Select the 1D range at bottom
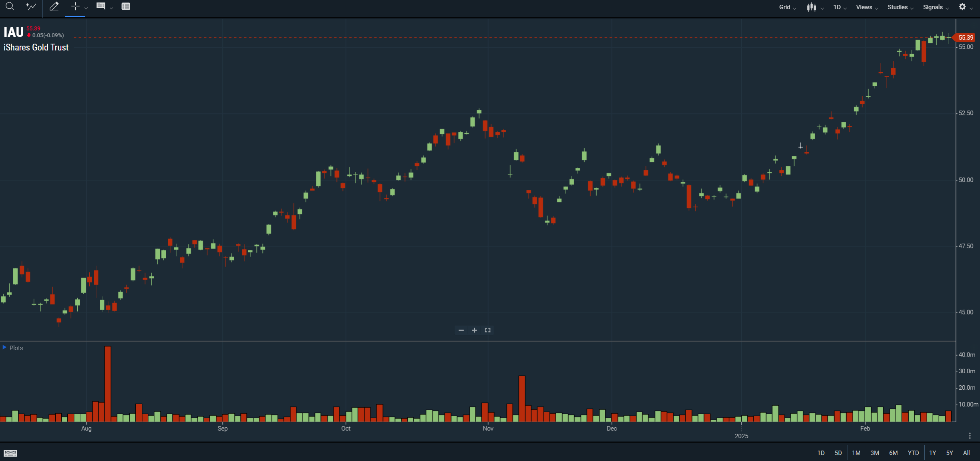This screenshot has width=980, height=461. (x=821, y=453)
